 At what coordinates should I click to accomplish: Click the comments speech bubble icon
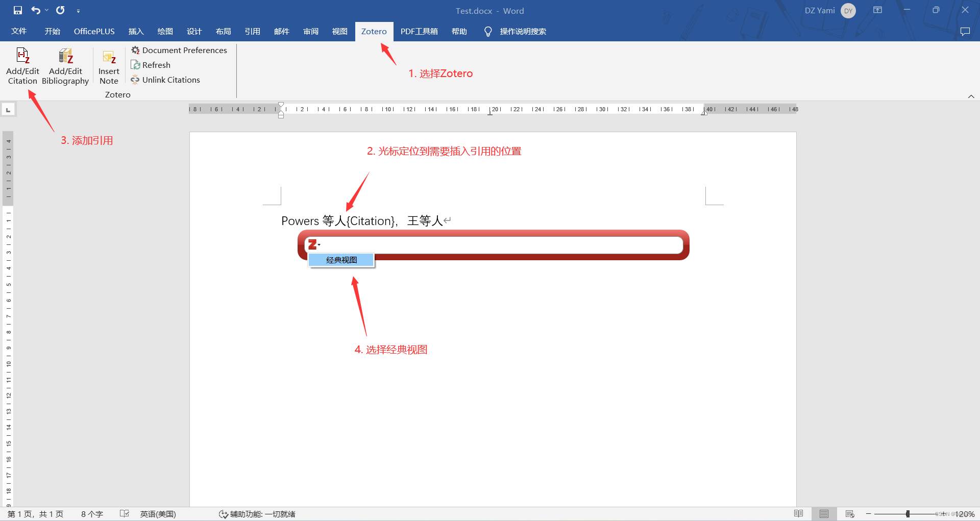(x=965, y=32)
